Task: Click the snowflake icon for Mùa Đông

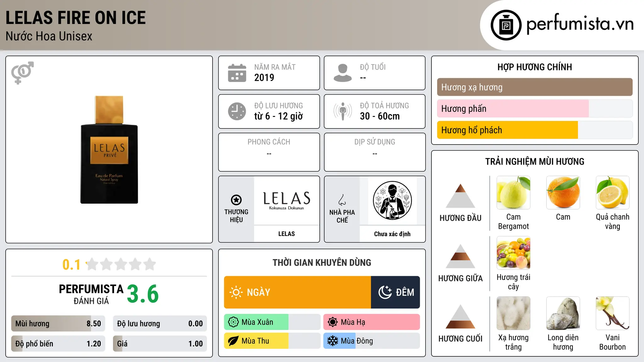Action: tap(333, 341)
